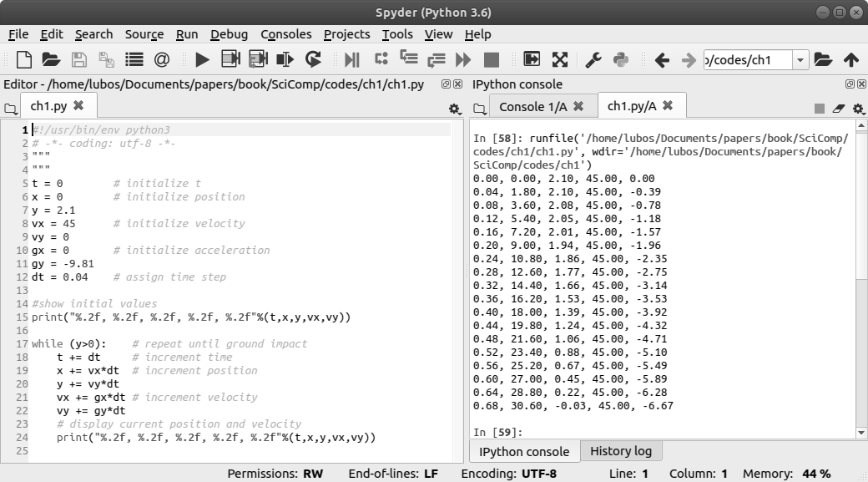Run selection or current line
The width and height of the screenshot is (868, 482).
[285, 59]
